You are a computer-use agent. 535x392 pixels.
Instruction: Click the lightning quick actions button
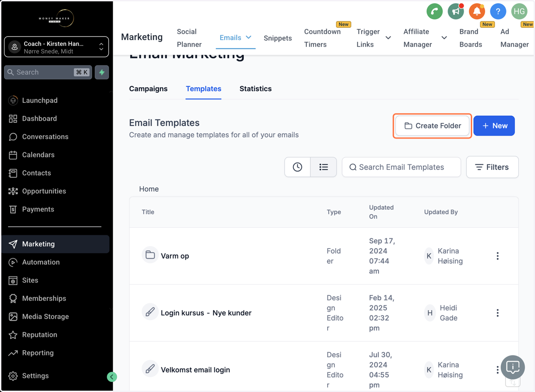tap(102, 72)
